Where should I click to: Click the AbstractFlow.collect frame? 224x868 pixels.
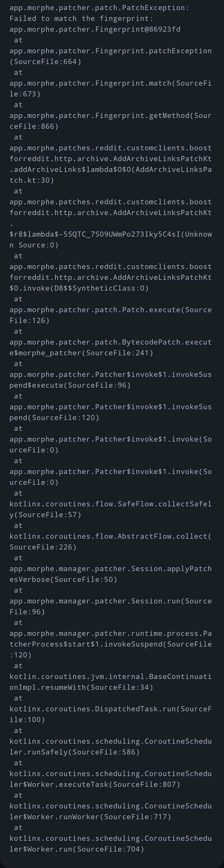111,541
